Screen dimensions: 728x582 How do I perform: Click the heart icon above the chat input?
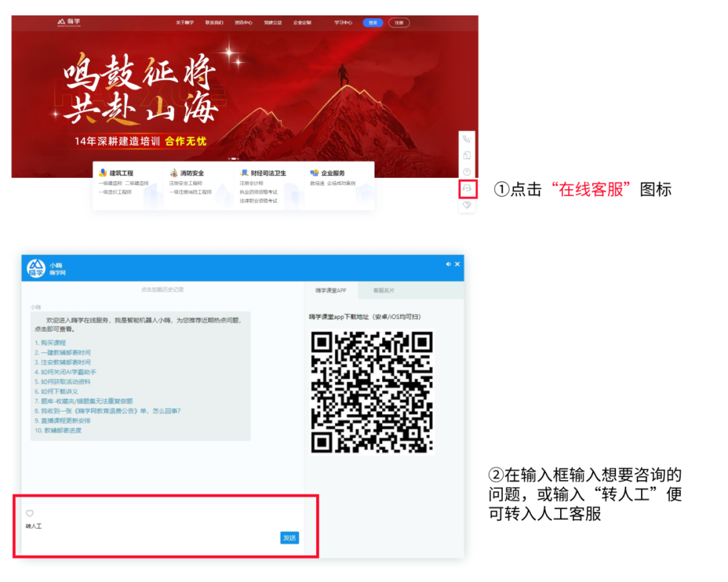(30, 513)
